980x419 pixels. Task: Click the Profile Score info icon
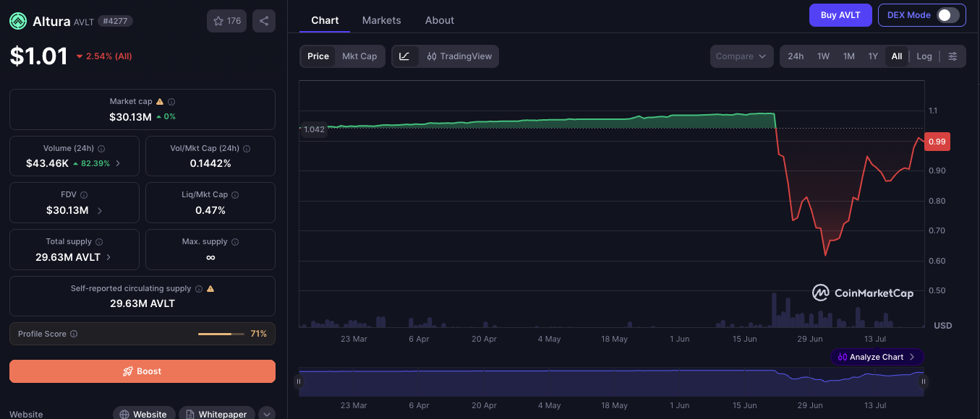[x=74, y=334]
